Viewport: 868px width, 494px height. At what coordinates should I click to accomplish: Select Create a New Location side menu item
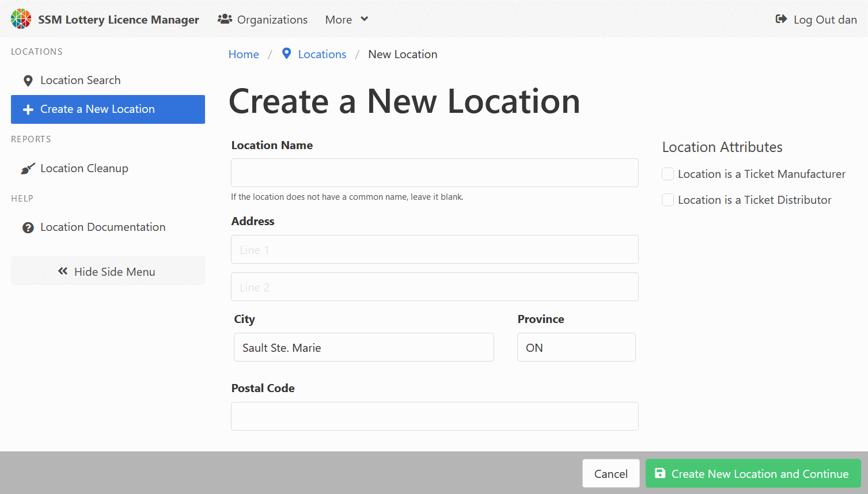pos(108,109)
